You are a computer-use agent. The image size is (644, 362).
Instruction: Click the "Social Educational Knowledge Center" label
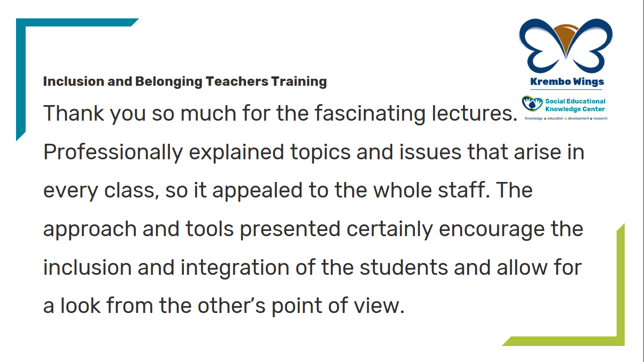[x=575, y=105]
